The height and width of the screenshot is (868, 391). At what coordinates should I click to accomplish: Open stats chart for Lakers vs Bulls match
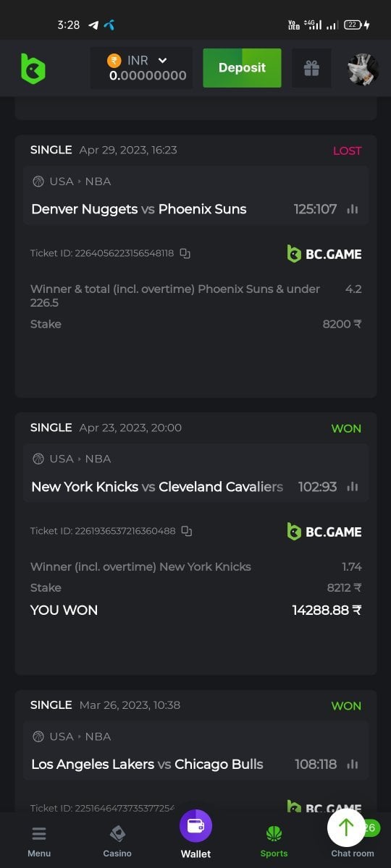click(x=353, y=764)
